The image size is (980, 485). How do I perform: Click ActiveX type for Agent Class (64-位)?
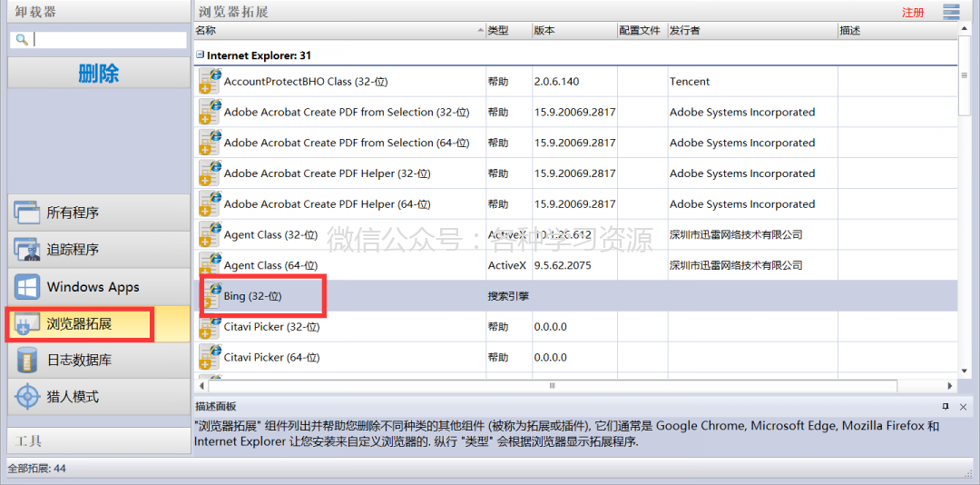pos(507,266)
